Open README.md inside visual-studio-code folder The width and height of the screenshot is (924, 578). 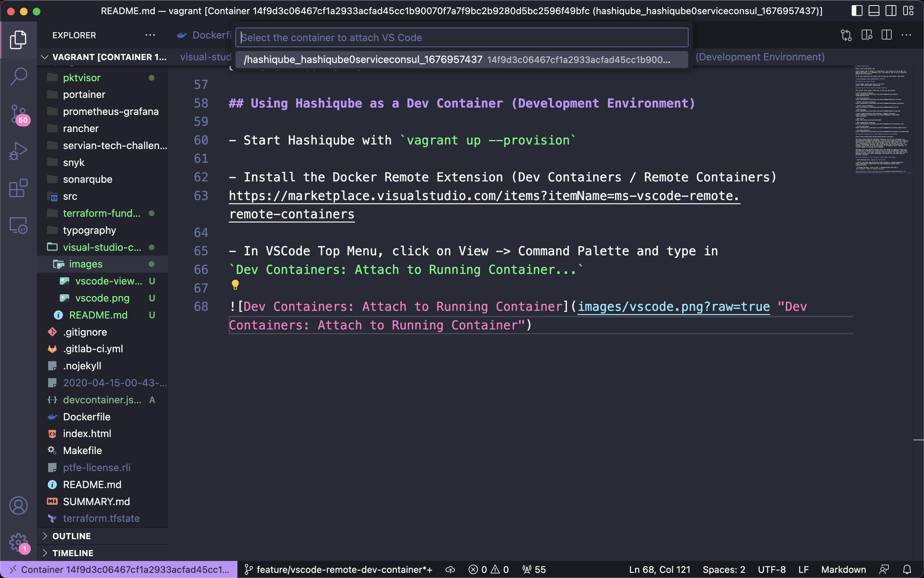102,315
